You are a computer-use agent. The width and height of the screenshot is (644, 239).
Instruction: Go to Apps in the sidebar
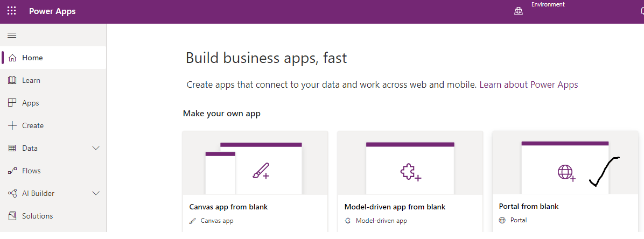pos(31,103)
